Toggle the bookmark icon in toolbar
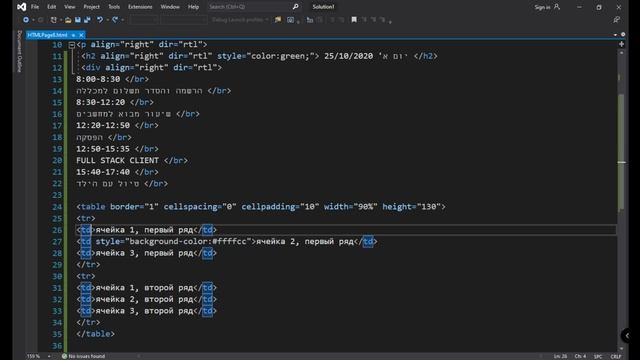Screen dimensions: 640x360 coord(354,20)
